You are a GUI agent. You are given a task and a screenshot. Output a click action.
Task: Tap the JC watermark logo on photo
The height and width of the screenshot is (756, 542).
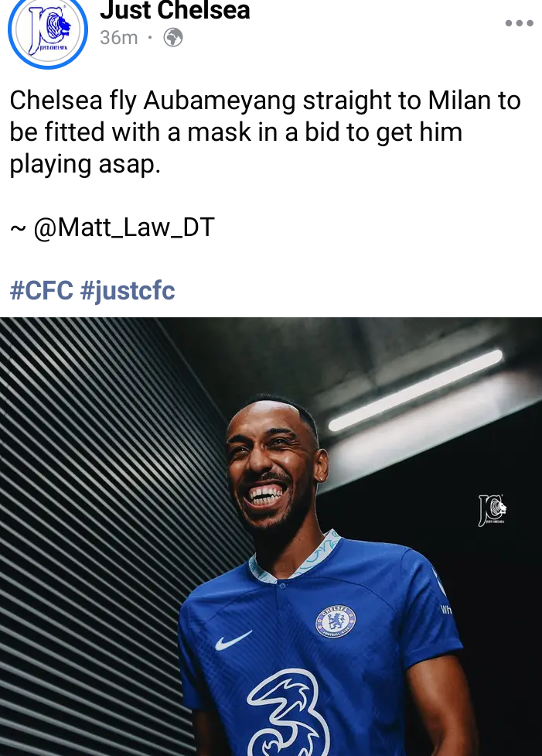click(492, 510)
